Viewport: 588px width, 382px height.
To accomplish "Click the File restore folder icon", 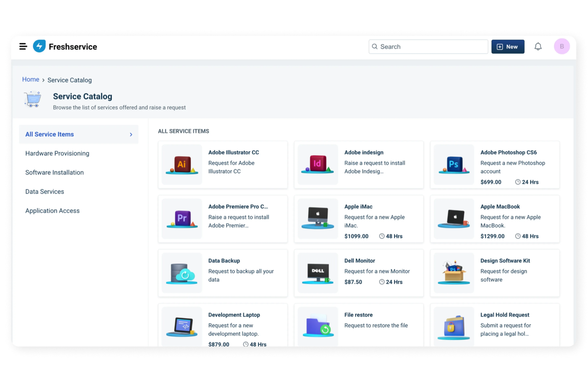I will click(319, 327).
